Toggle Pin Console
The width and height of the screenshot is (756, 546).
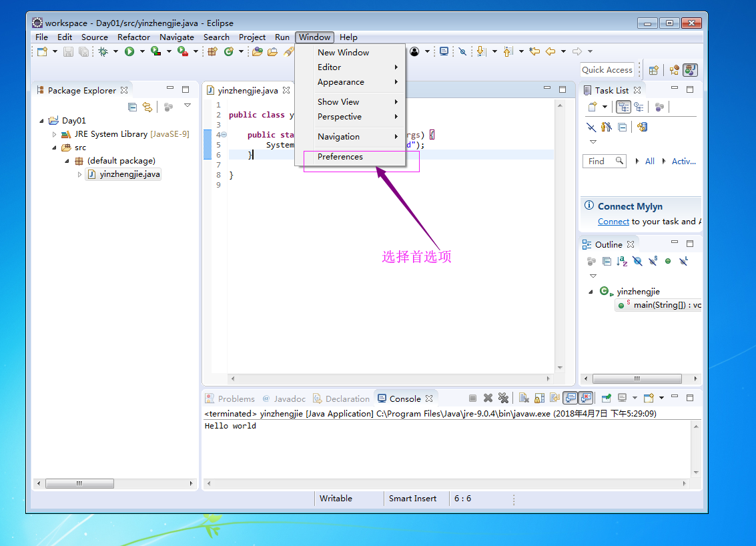coord(606,398)
